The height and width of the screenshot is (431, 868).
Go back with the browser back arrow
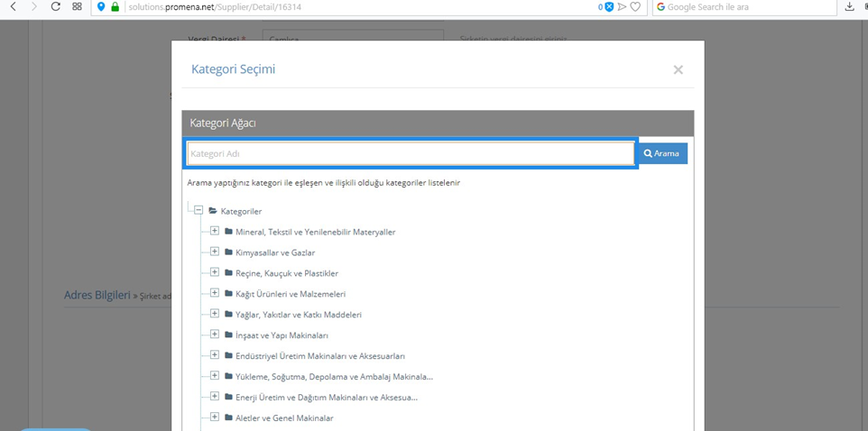click(14, 7)
